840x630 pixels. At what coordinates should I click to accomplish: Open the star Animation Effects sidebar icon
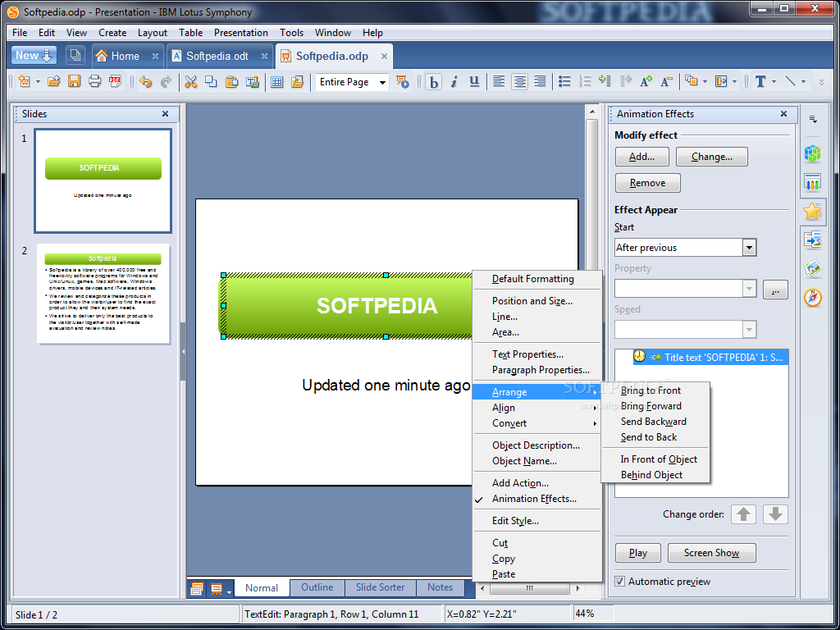pos(813,211)
